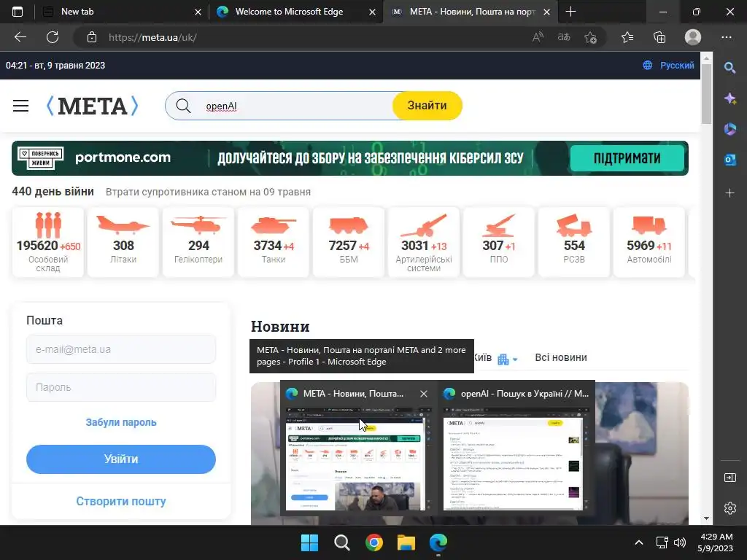Open the Outlook sidebar icon
The width and height of the screenshot is (747, 560).
pyautogui.click(x=729, y=160)
